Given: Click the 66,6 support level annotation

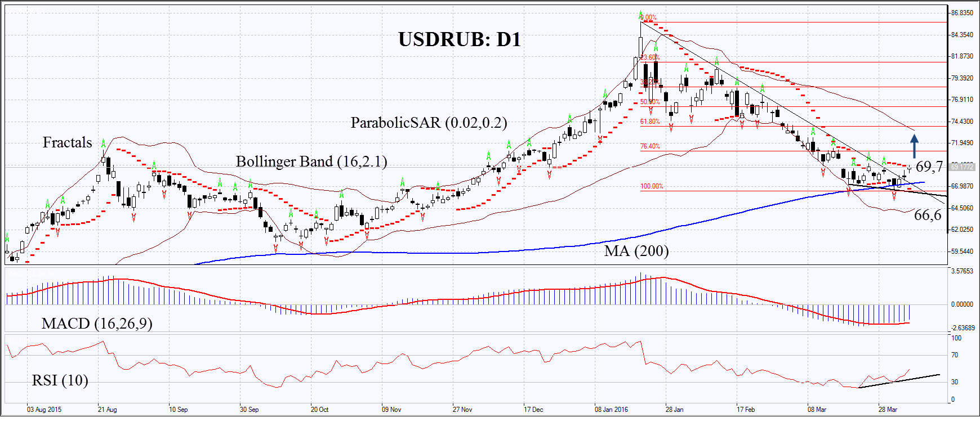Looking at the screenshot, I should [x=928, y=215].
